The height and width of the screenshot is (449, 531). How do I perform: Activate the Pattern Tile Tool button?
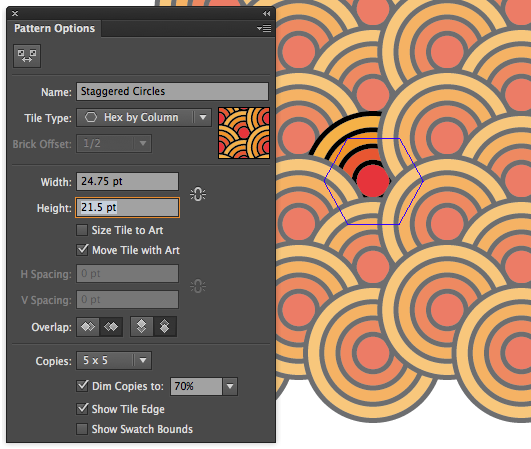click(27, 56)
